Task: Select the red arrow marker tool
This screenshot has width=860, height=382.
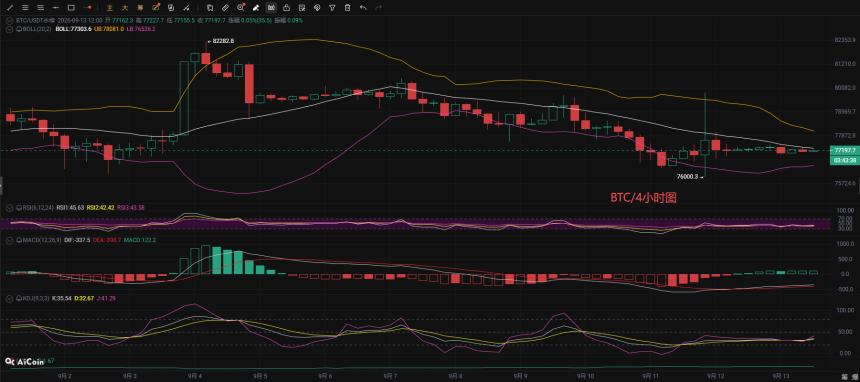Action: tap(88, 8)
